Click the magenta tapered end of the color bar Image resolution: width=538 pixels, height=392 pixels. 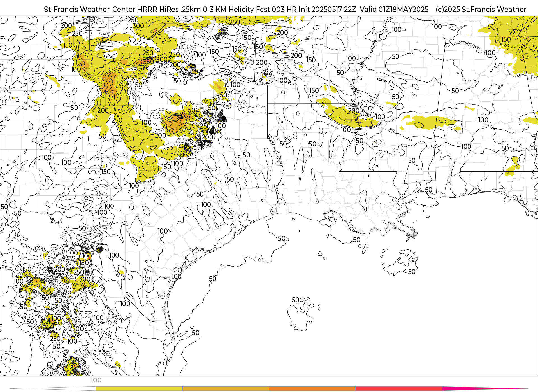click(x=485, y=389)
